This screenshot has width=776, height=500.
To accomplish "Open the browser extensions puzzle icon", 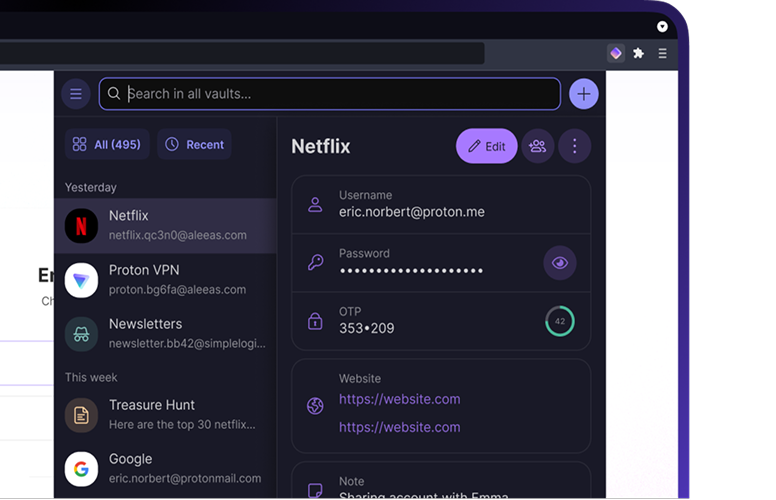I will [x=639, y=53].
